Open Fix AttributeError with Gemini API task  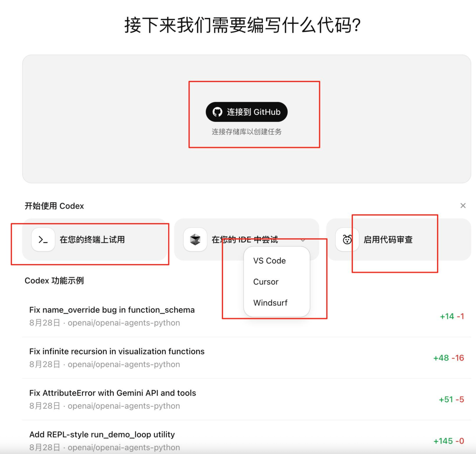click(x=112, y=393)
